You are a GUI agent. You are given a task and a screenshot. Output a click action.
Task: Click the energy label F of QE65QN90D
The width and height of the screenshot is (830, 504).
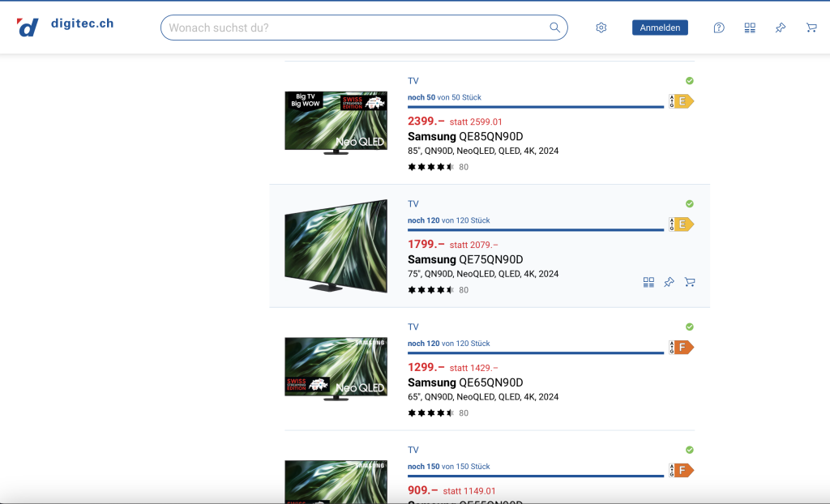[682, 348]
